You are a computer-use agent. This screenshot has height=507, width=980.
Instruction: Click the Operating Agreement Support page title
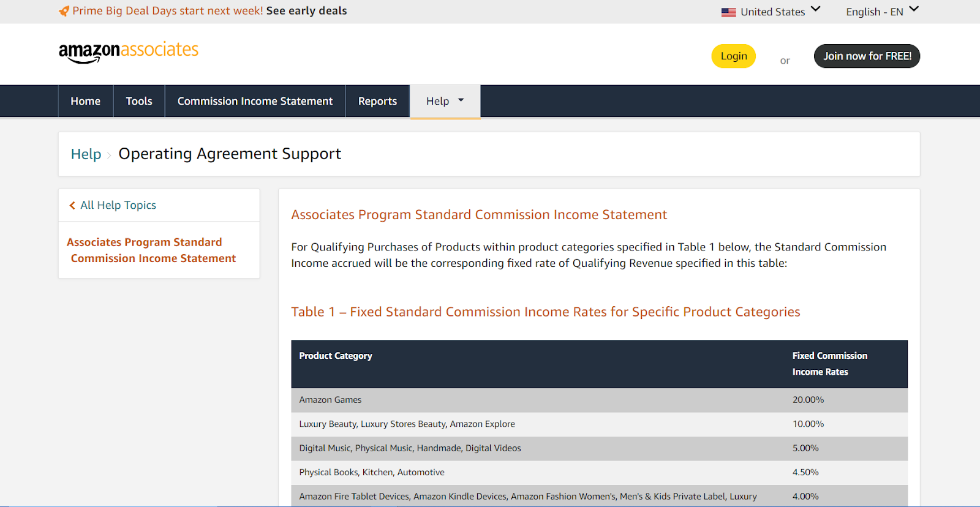coord(230,154)
